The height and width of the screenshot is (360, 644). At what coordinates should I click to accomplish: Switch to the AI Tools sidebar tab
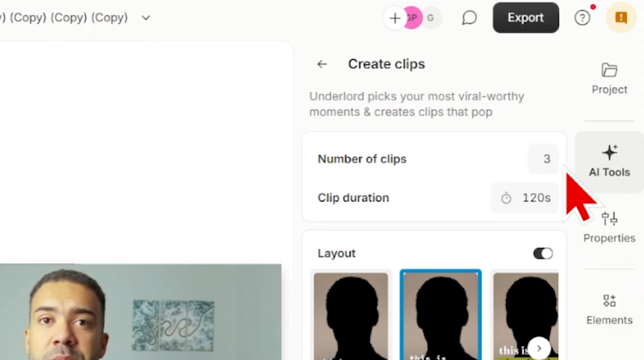tap(609, 160)
